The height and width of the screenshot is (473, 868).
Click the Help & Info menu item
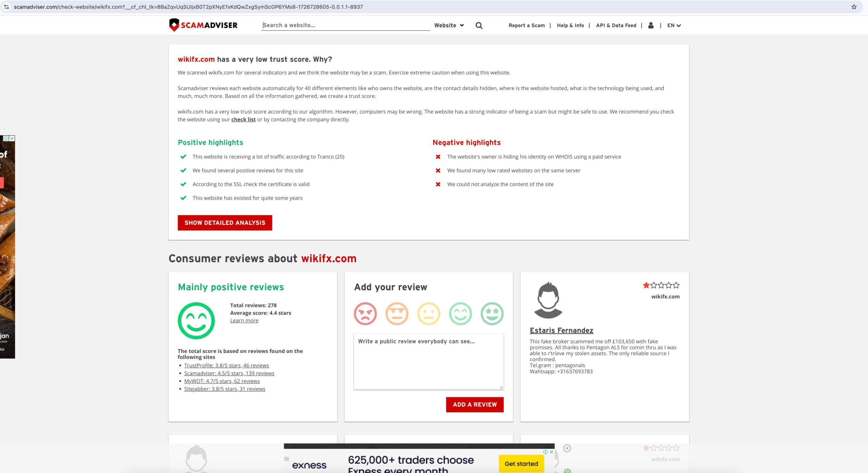(570, 25)
